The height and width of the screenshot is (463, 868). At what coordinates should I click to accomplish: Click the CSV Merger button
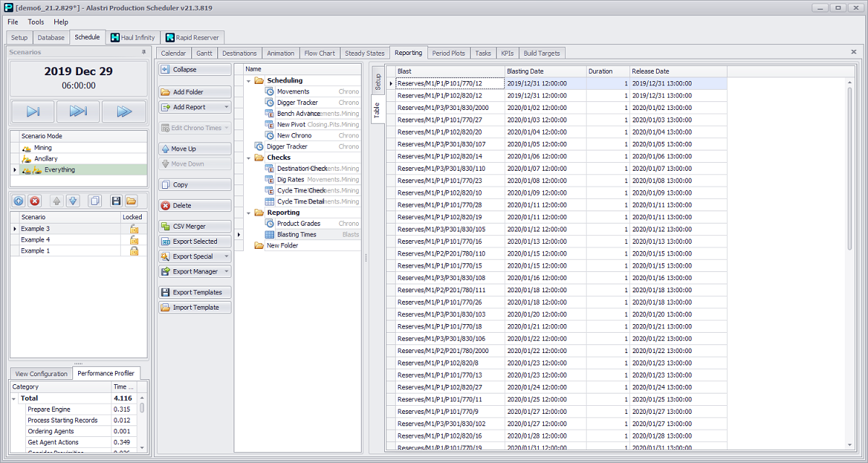(195, 226)
